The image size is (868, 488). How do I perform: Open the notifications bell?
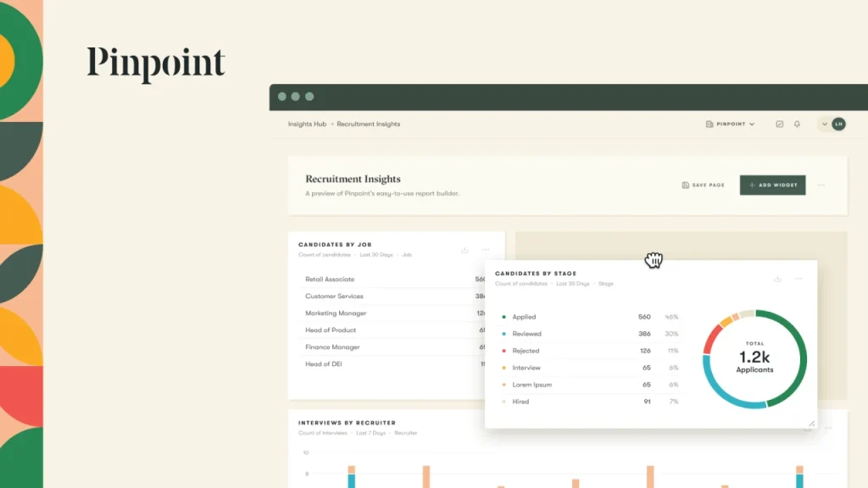coord(796,124)
